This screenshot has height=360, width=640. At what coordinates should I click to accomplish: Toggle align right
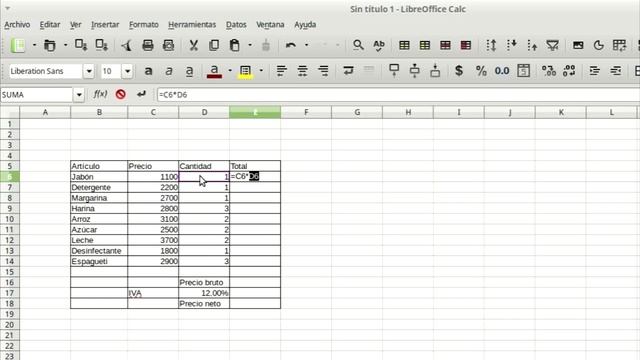[323, 71]
